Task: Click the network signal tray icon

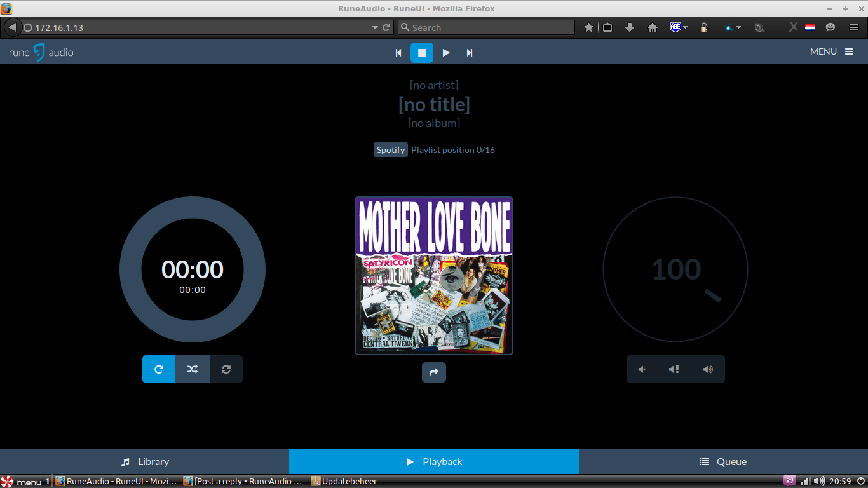Action: [805, 482]
